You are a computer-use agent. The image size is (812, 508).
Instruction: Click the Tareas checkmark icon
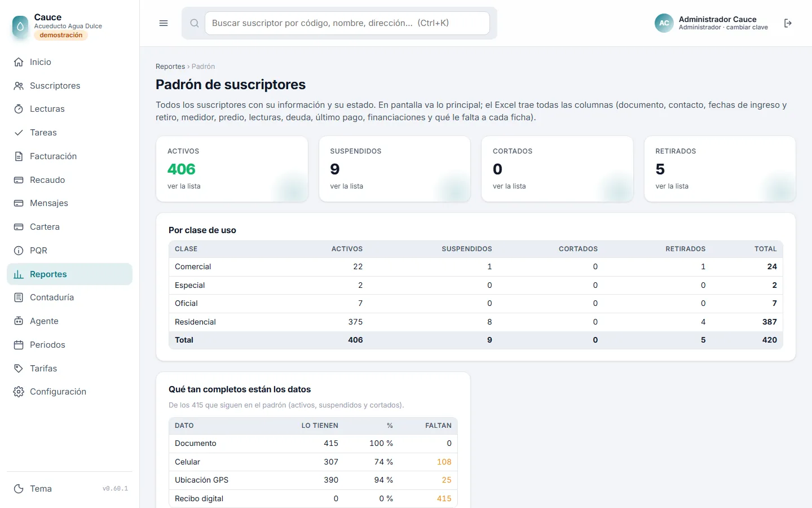click(19, 133)
